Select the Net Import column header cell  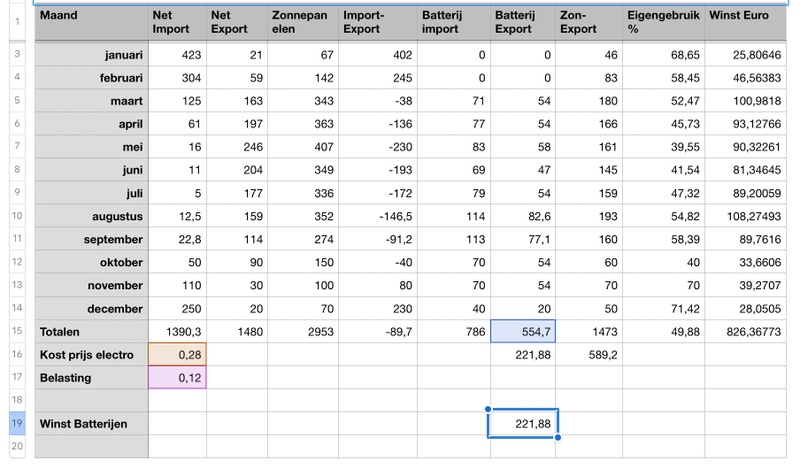click(176, 23)
